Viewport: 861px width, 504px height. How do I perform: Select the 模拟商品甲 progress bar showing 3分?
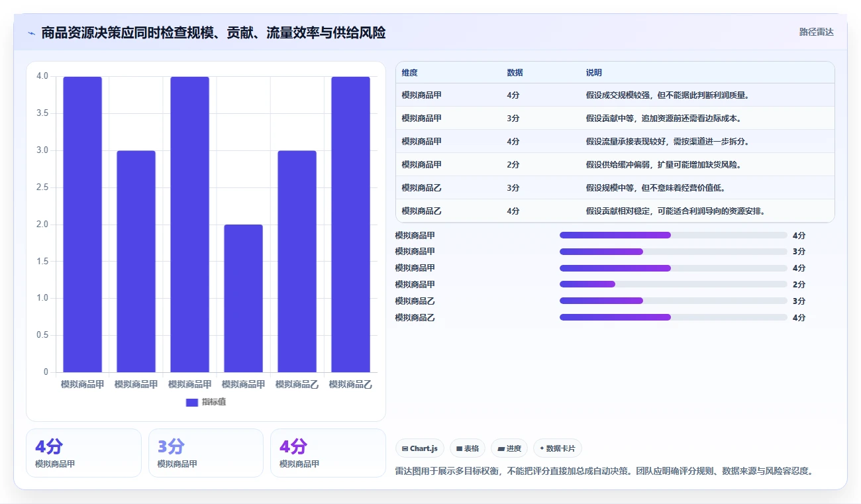(x=674, y=252)
